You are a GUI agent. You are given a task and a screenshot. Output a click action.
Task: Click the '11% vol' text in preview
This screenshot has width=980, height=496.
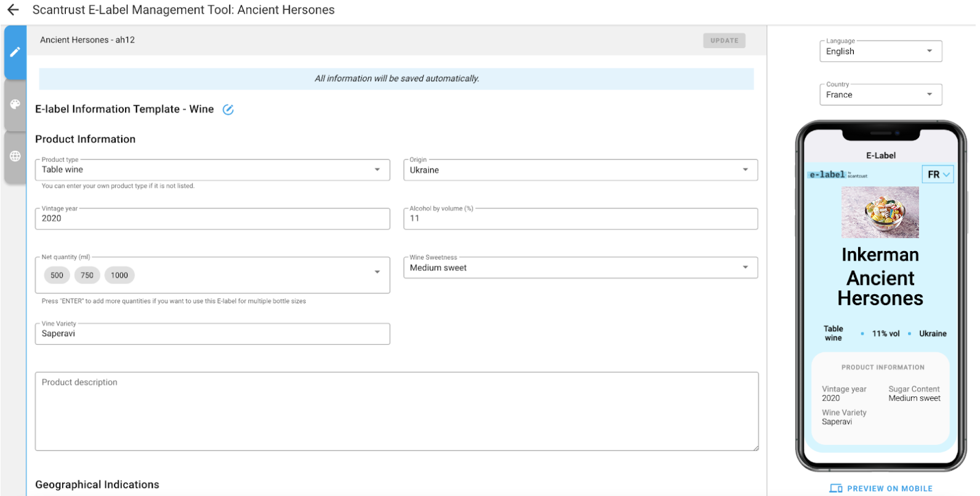[x=886, y=334]
